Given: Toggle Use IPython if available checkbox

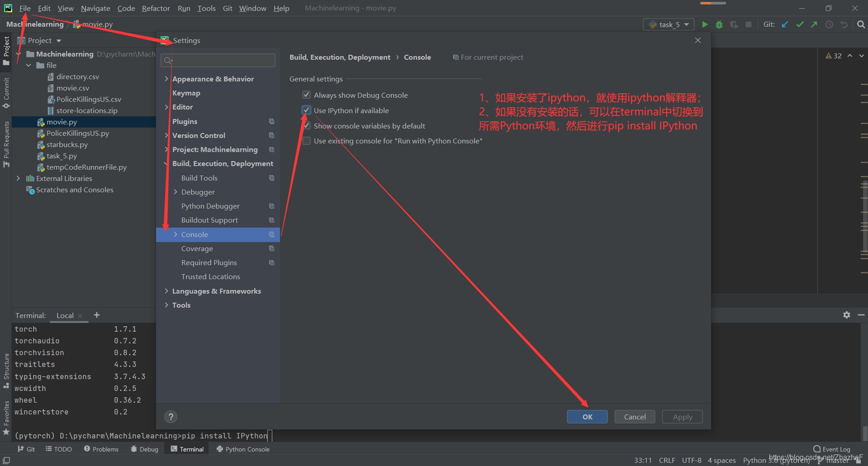Looking at the screenshot, I should pos(306,110).
